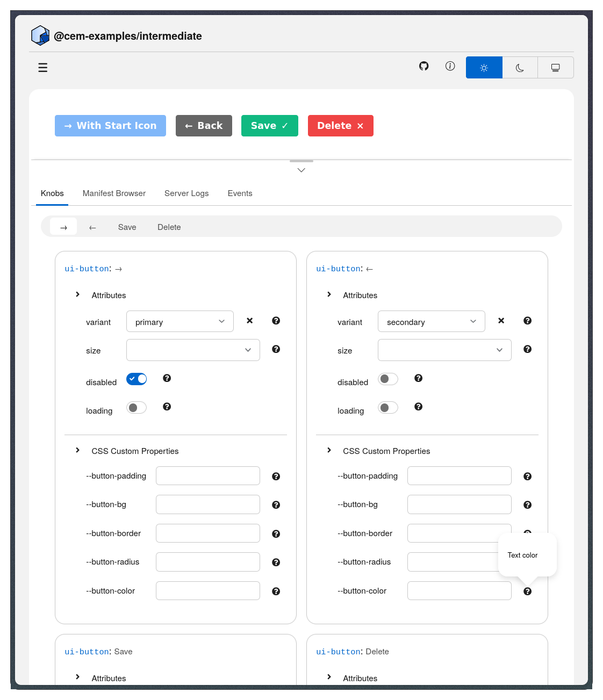Switch to dark mode using the moon icon

(x=519, y=67)
